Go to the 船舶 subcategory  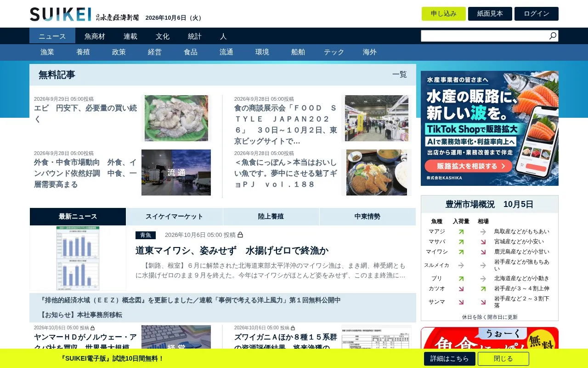298,52
